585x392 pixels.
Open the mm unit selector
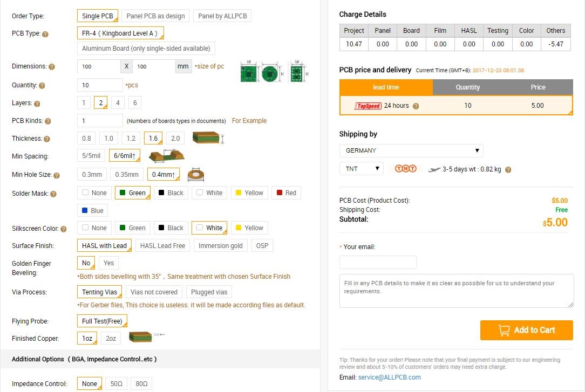pos(183,66)
